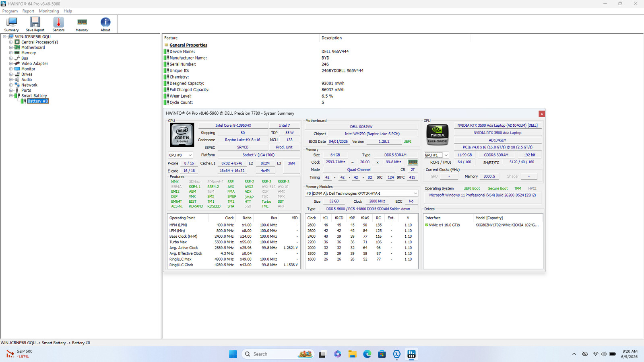Click the Video Adapter tree icon

17,64
